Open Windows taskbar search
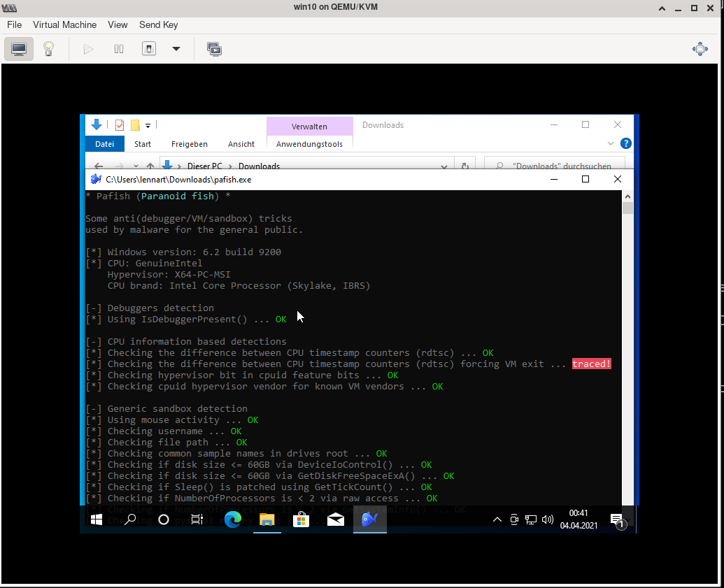The width and height of the screenshot is (724, 588). click(130, 519)
